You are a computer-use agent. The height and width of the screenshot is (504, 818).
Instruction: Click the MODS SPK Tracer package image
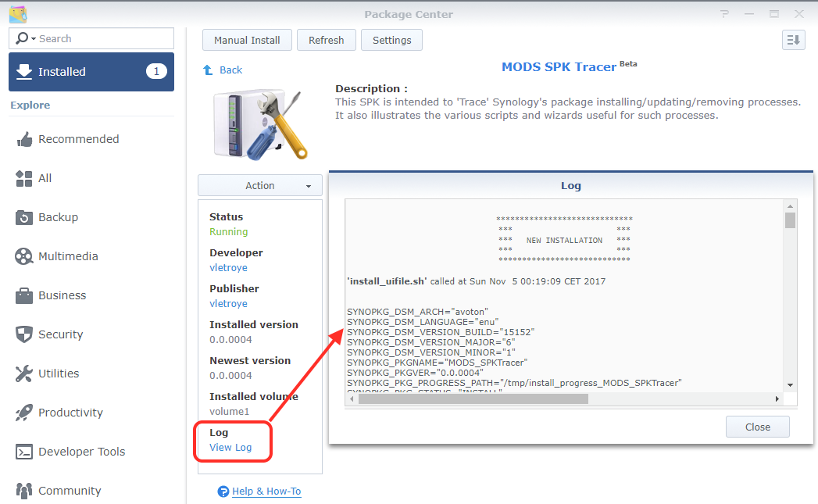[260, 125]
